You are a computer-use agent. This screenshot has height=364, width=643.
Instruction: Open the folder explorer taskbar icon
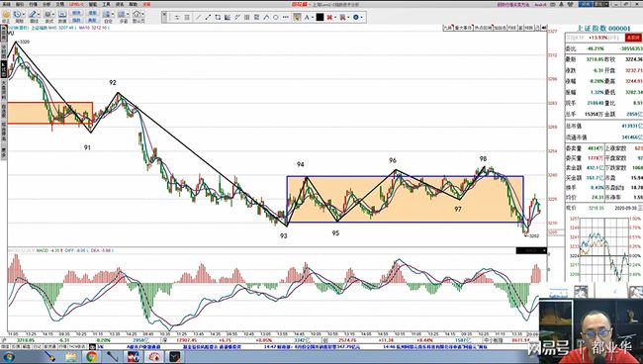tap(70, 357)
